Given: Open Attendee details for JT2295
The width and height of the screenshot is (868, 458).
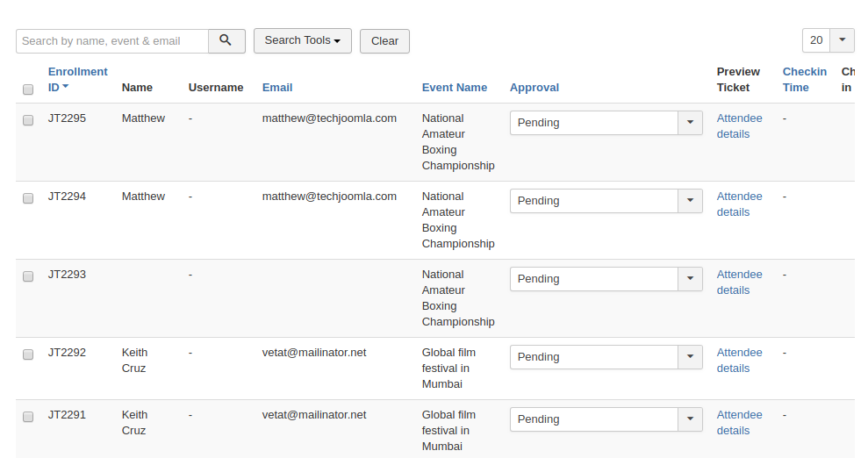Looking at the screenshot, I should click(739, 126).
